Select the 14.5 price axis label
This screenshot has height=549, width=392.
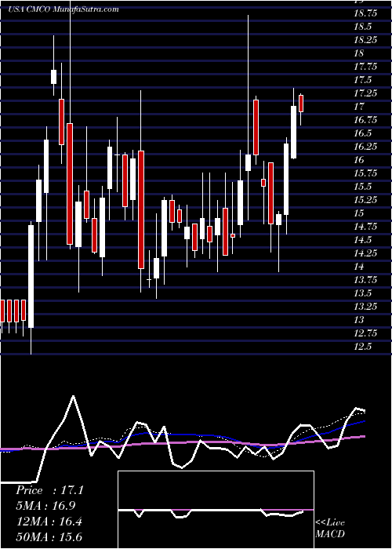(365, 239)
